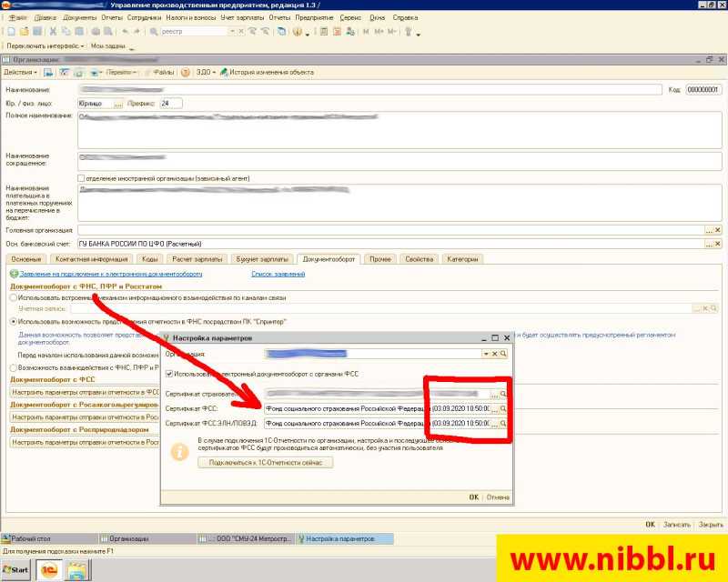Click into the Префикс input field
This screenshot has height=582, width=728.
pos(171,104)
